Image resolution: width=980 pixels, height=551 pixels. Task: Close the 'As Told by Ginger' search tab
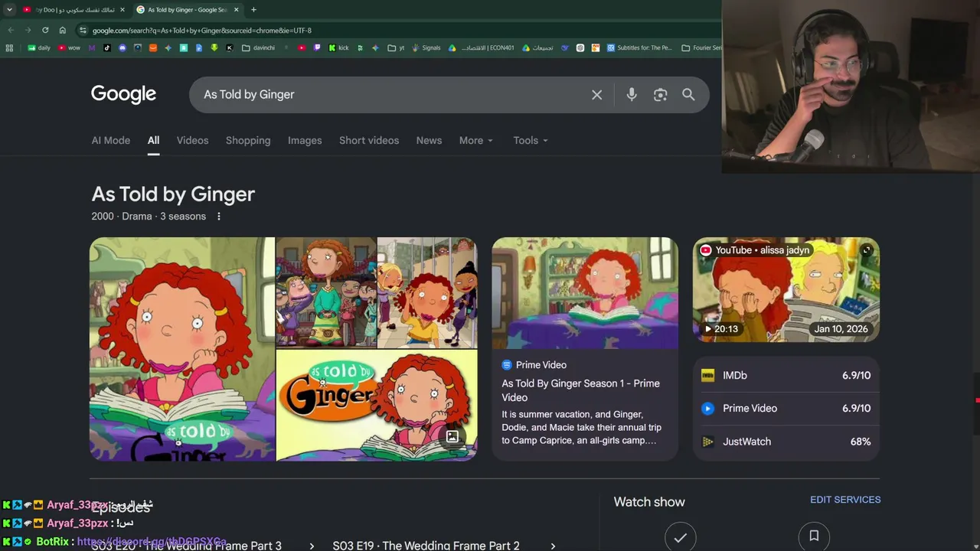[236, 10]
